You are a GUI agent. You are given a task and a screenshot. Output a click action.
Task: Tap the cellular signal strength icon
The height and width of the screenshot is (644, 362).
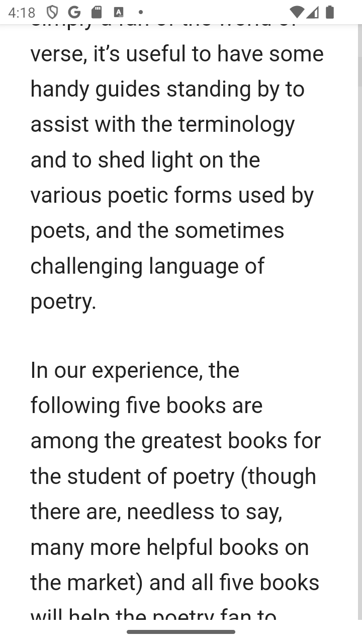pos(313,12)
